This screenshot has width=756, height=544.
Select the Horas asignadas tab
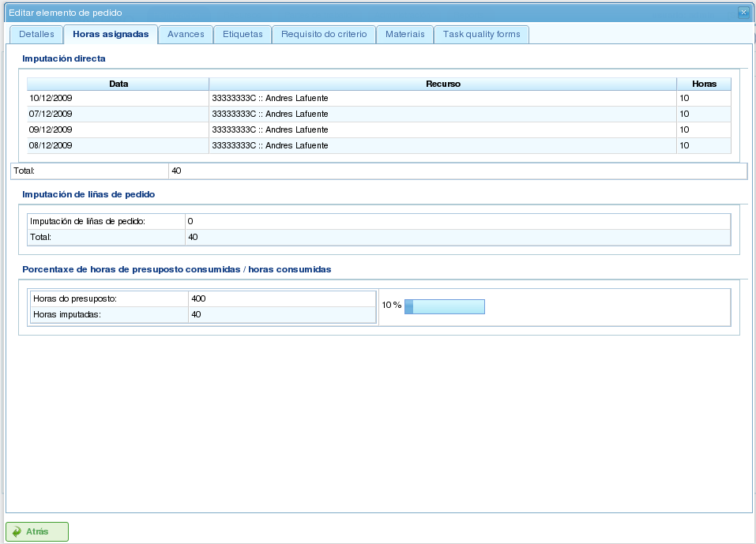[111, 35]
